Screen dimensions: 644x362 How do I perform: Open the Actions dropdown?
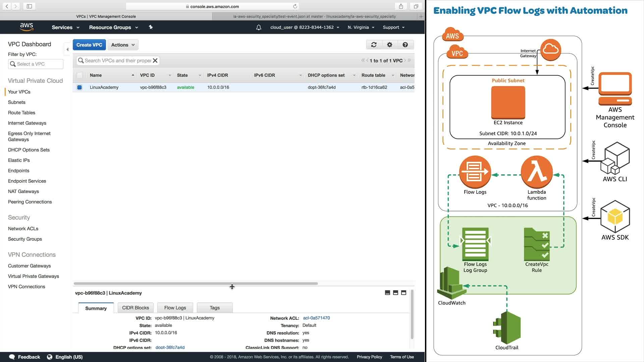click(123, 45)
